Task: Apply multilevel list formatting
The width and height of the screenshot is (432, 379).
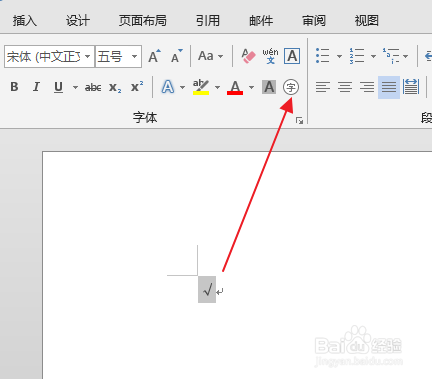Action: 391,56
